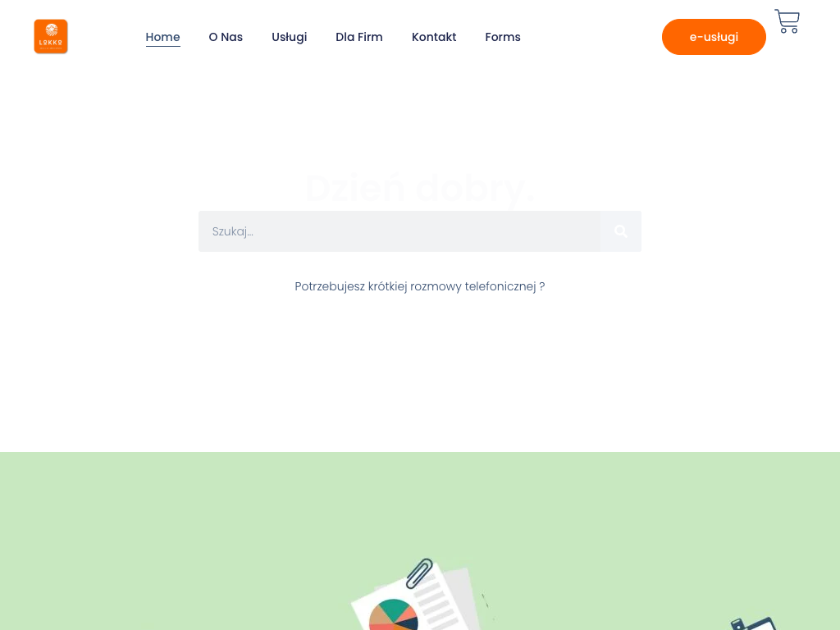
Task: Click the paperclip graphic on the document
Action: pos(419,573)
